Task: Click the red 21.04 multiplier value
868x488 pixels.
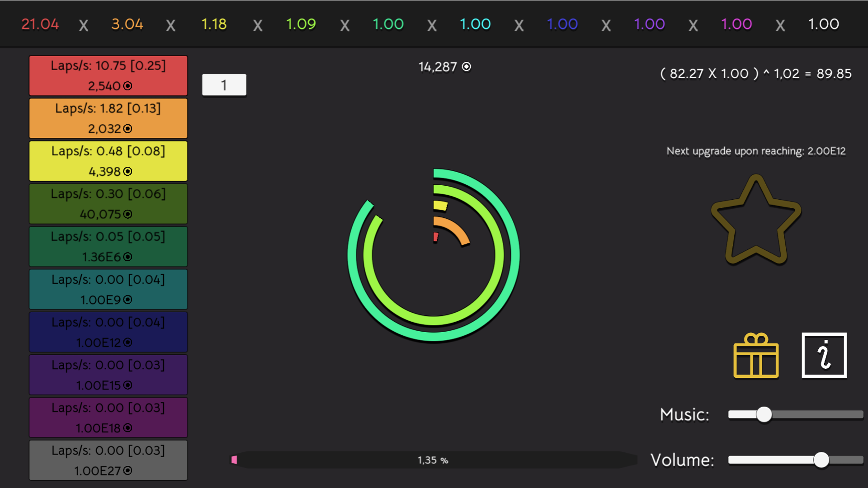Action: click(40, 24)
